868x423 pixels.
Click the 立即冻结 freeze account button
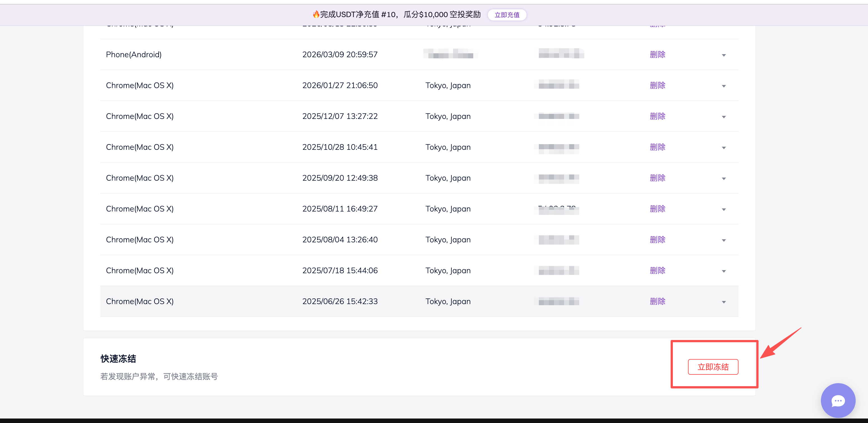[x=713, y=367]
